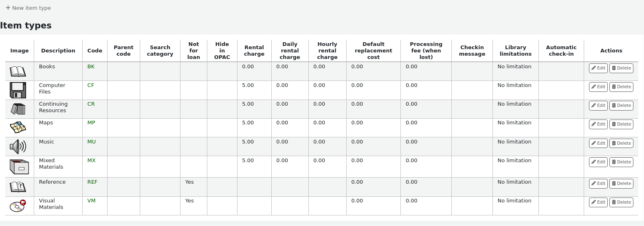Screen dimensions: 644x226
Task: Click the Music library limitation No limitation
Action: tap(514, 142)
